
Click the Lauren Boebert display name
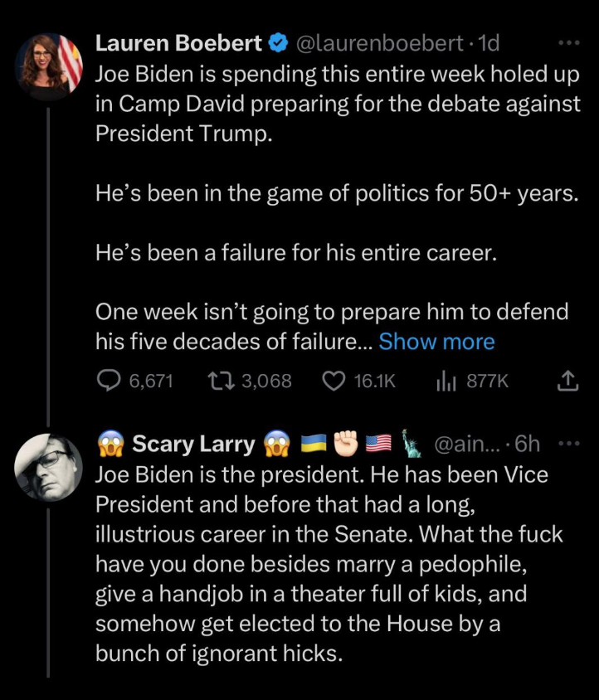pos(178,42)
